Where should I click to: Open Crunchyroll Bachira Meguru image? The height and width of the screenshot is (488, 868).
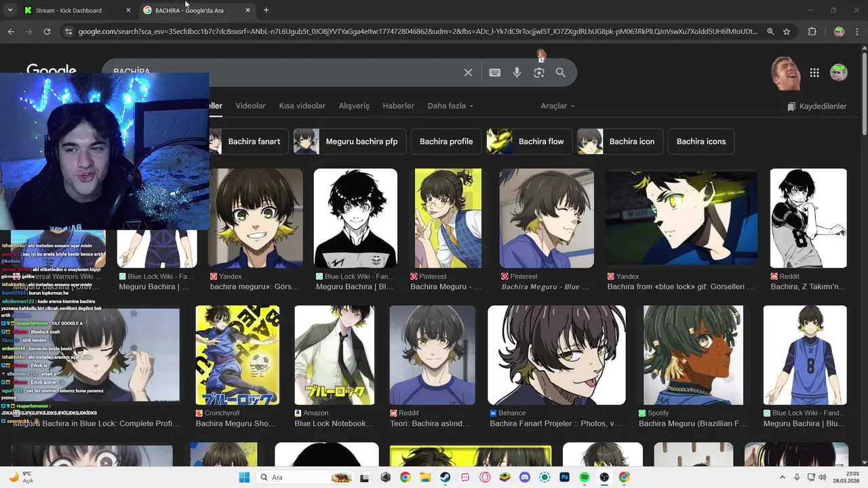pyautogui.click(x=237, y=355)
